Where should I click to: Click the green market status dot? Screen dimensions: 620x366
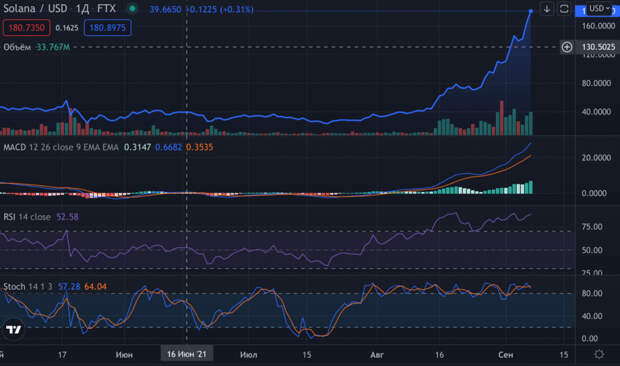[x=132, y=8]
